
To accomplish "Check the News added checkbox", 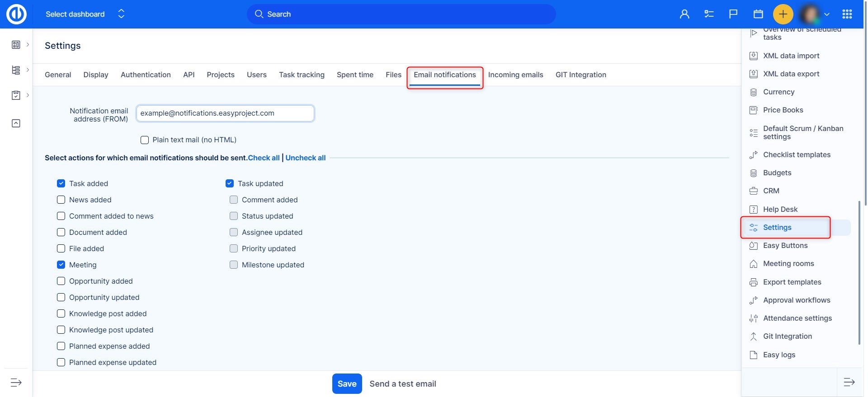I will click(61, 200).
